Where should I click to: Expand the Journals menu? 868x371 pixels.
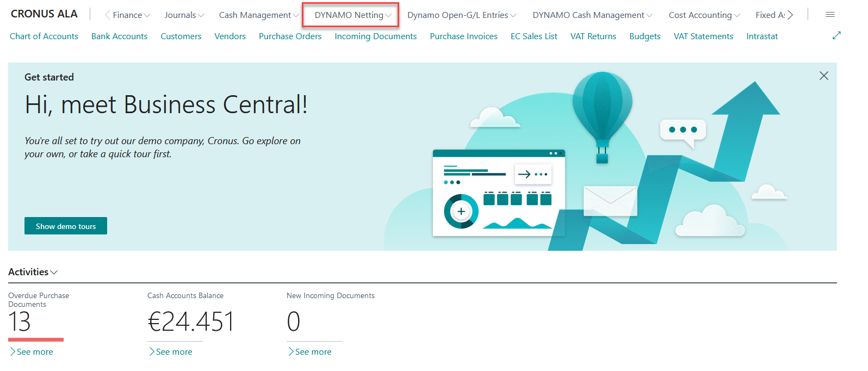tap(184, 15)
